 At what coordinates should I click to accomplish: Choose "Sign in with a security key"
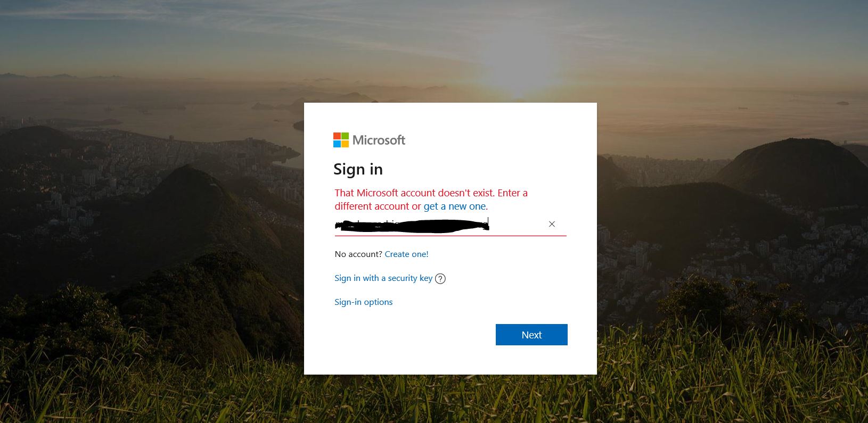pyautogui.click(x=383, y=278)
